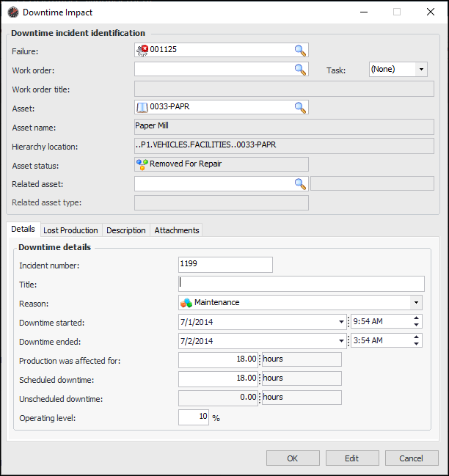
Task: Open the Attachments tab
Action: pyautogui.click(x=176, y=230)
